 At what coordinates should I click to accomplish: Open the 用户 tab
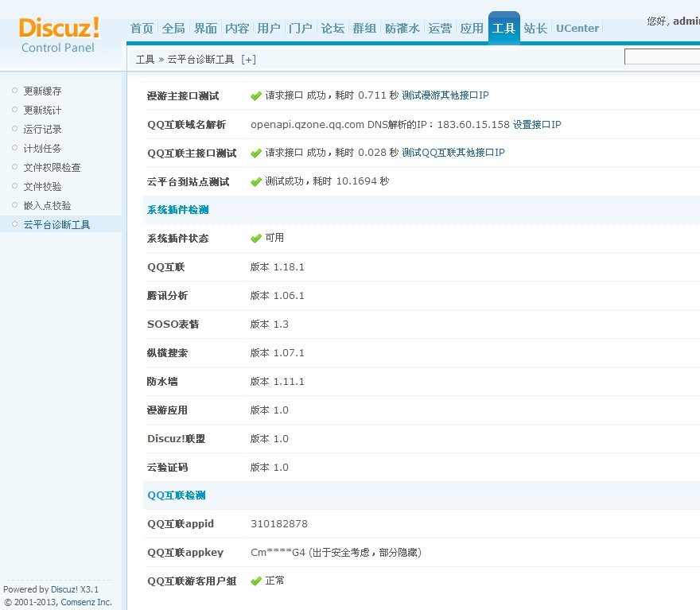269,29
